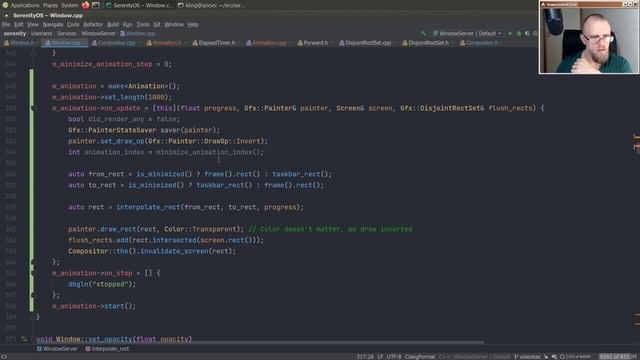640x360 pixels.
Task: Switch to the ElapsedTimer.h editor tab
Action: 216,43
